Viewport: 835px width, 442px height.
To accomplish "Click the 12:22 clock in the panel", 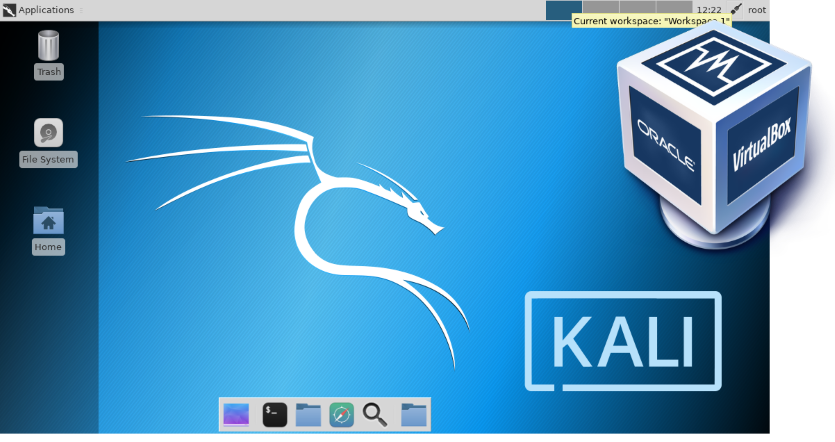I will [709, 10].
